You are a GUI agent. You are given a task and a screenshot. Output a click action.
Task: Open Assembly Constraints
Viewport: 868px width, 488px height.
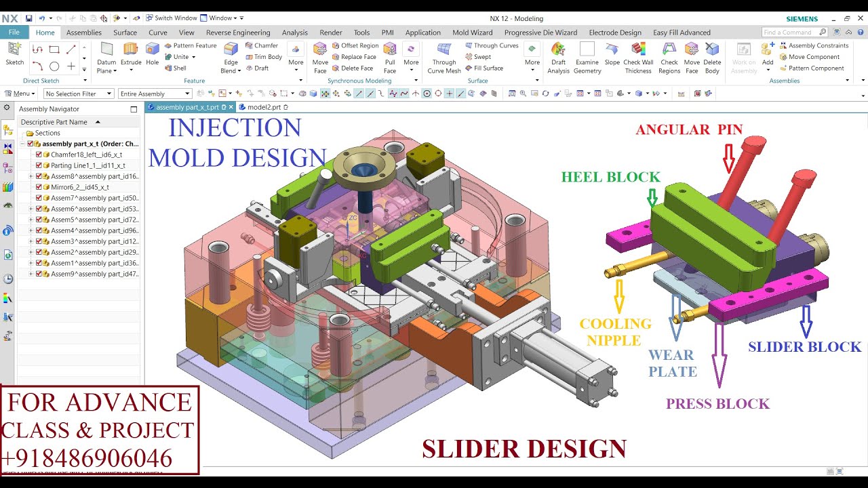(814, 45)
